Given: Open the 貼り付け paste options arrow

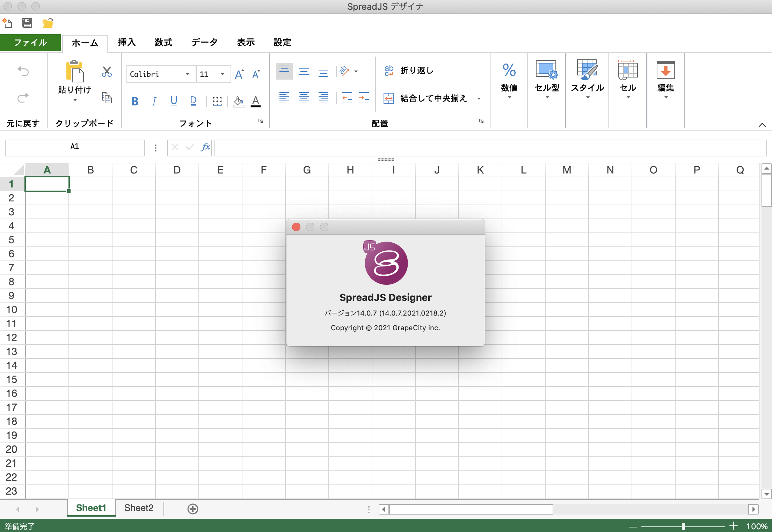Looking at the screenshot, I should tap(75, 101).
